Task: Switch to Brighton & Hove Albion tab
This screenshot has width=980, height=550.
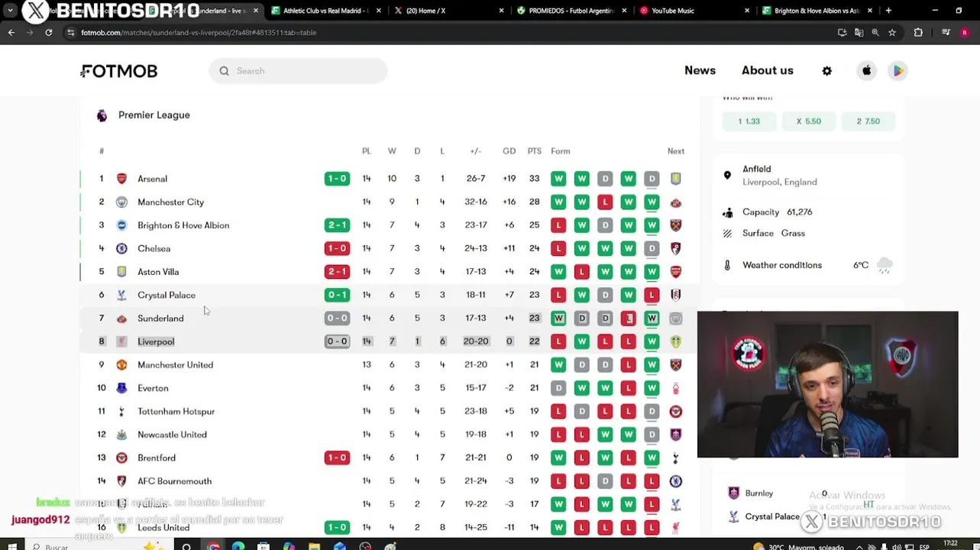Action: coord(817,11)
